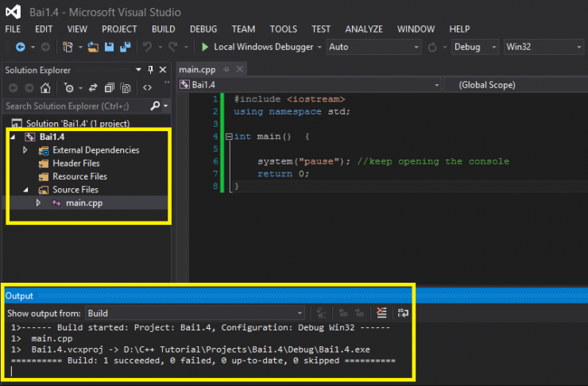Click the Undo arrow in toolbar

[147, 47]
